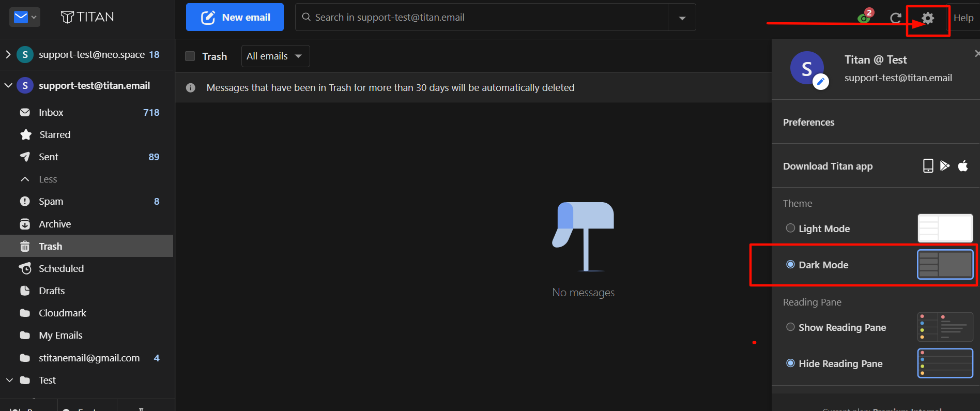This screenshot has height=411, width=980.
Task: Click the Cloudmark folder icon
Action: 25,313
